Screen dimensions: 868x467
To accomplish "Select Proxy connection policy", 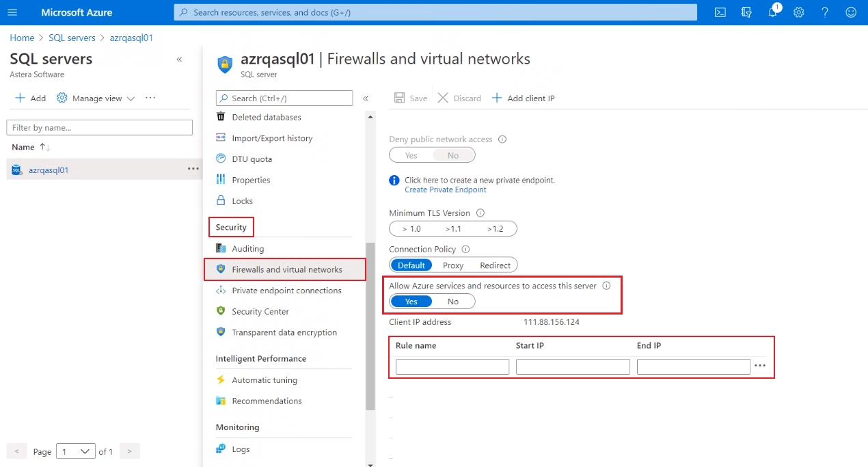I will [453, 265].
